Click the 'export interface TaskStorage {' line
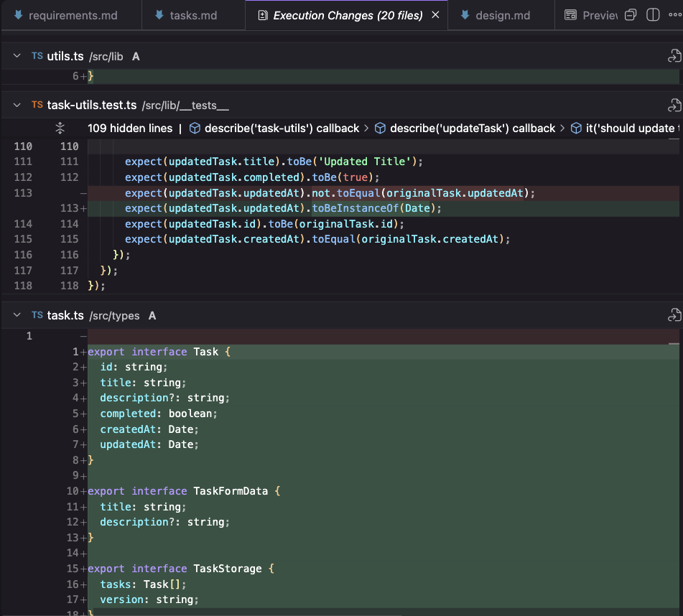 point(384,569)
